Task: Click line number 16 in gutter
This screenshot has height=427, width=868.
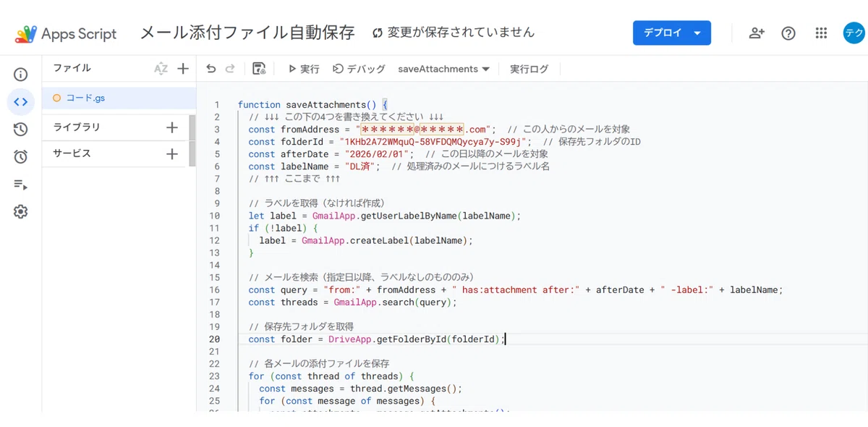Action: tap(214, 289)
